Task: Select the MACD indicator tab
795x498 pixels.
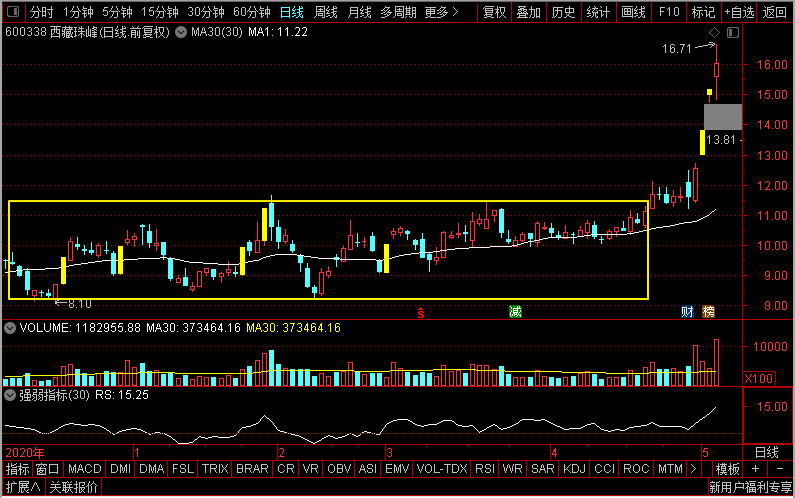Action: tap(85, 469)
